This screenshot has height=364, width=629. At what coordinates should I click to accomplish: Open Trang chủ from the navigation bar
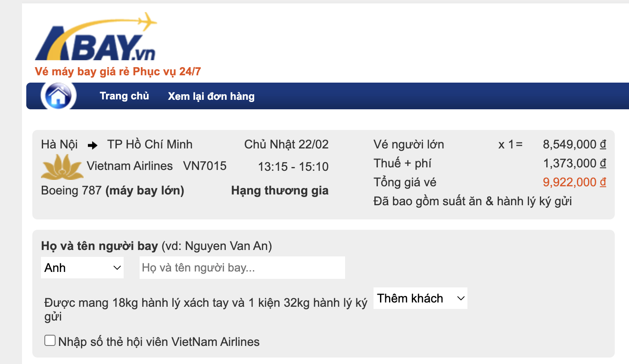(x=124, y=96)
